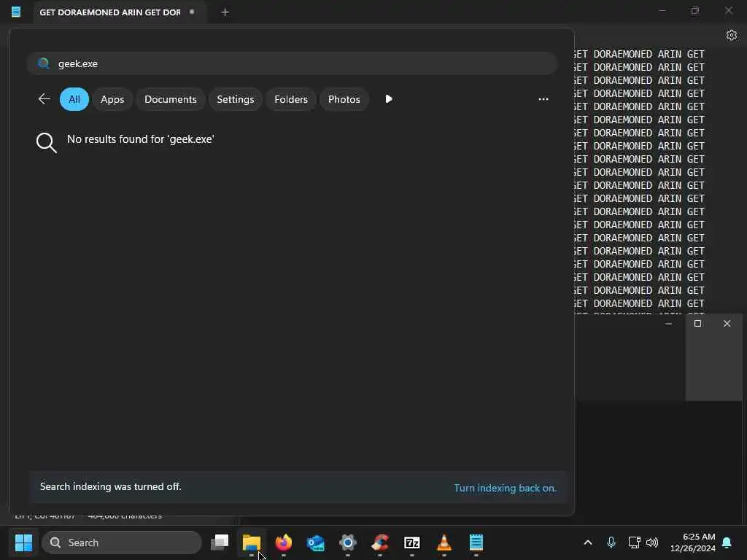
Task: Add a new Notepad tab
Action: pyautogui.click(x=225, y=12)
